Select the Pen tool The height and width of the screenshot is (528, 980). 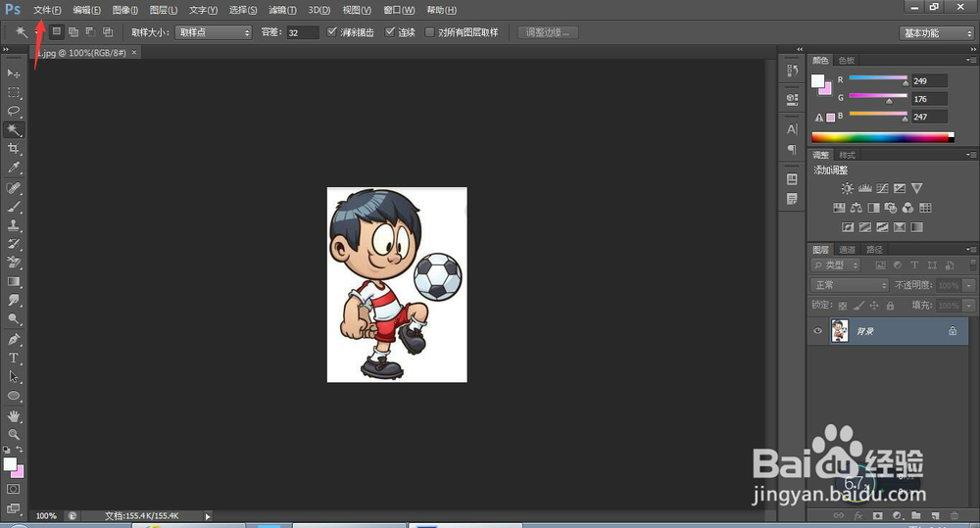(13, 339)
